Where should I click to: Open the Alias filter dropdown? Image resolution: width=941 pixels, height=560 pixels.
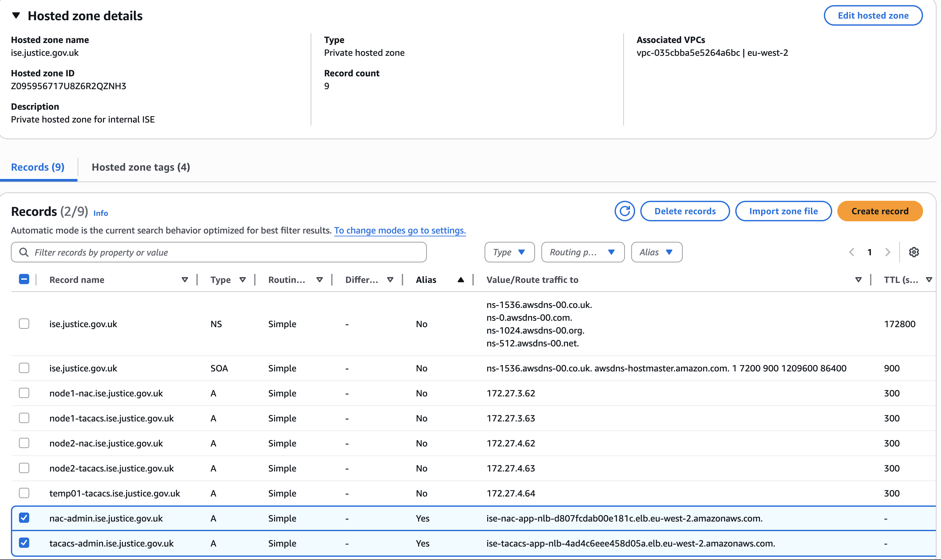coord(656,252)
